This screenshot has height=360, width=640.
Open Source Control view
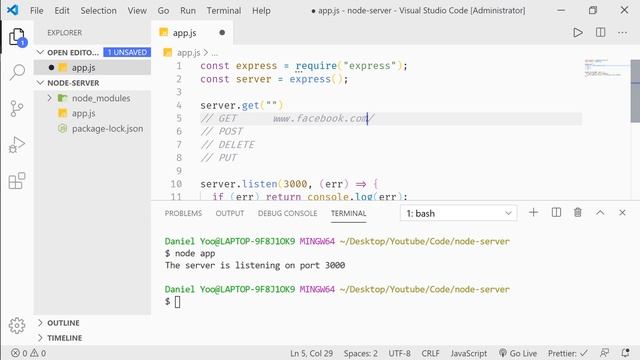(x=17, y=109)
